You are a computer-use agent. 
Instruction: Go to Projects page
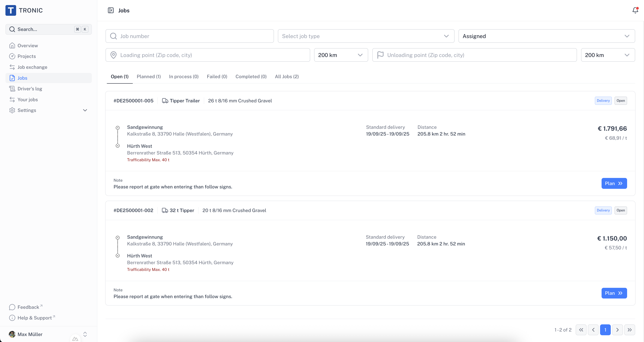pos(26,56)
